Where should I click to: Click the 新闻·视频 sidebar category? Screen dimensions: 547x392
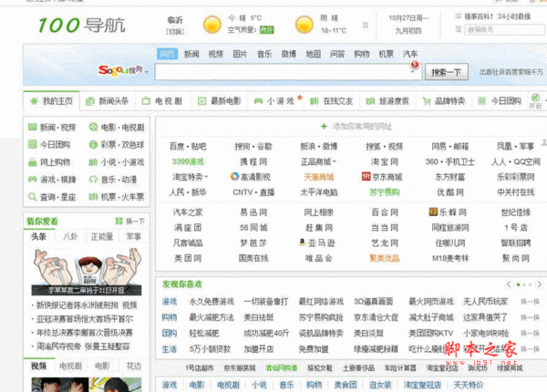(52, 128)
